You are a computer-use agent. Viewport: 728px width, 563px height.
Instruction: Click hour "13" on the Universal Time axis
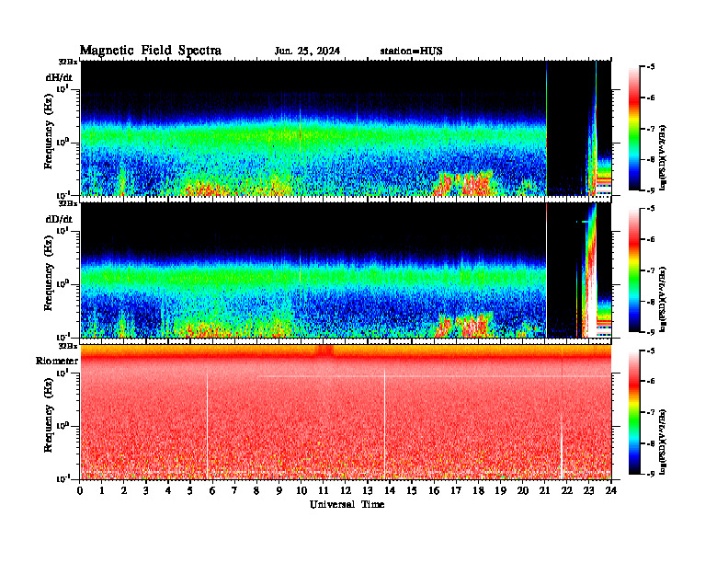click(368, 490)
